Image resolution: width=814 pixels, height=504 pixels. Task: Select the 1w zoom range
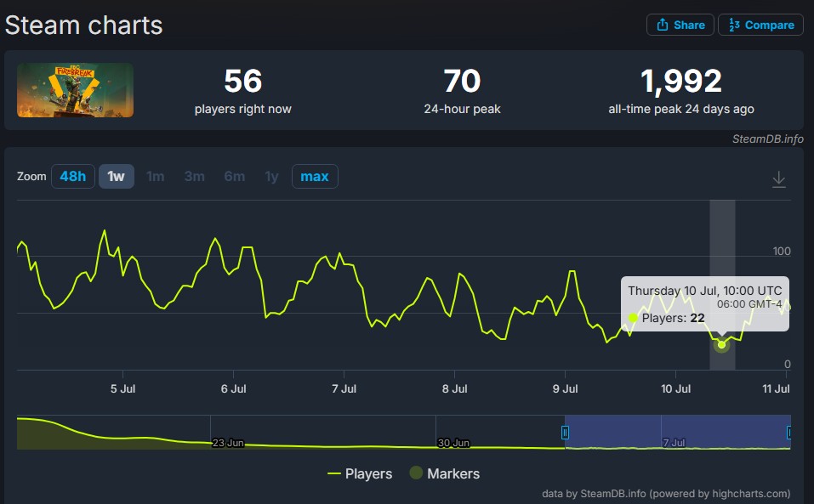click(117, 176)
